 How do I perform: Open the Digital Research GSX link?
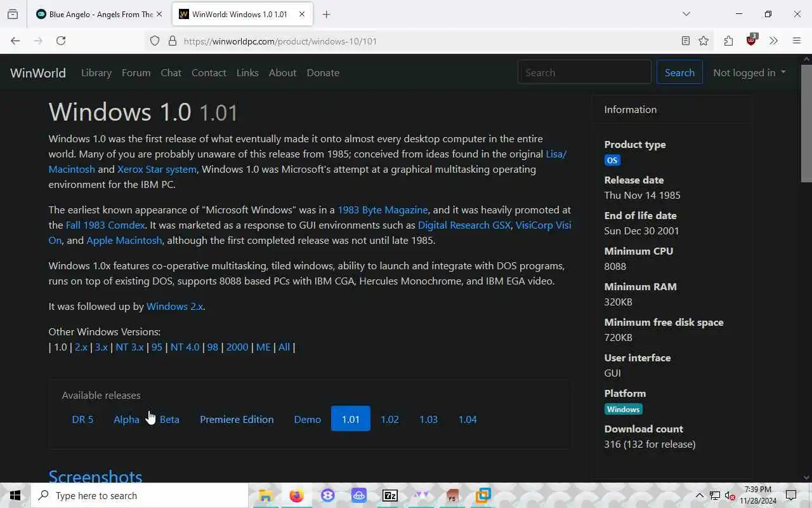point(464,225)
